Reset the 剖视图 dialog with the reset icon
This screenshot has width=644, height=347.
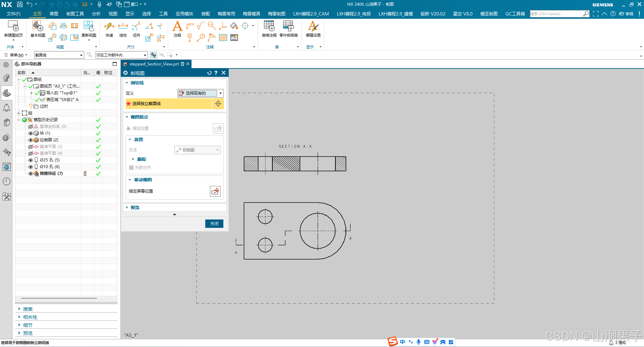point(209,73)
